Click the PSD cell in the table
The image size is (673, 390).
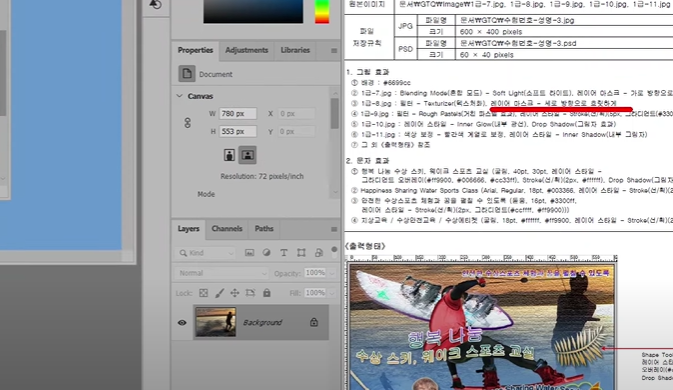[405, 49]
